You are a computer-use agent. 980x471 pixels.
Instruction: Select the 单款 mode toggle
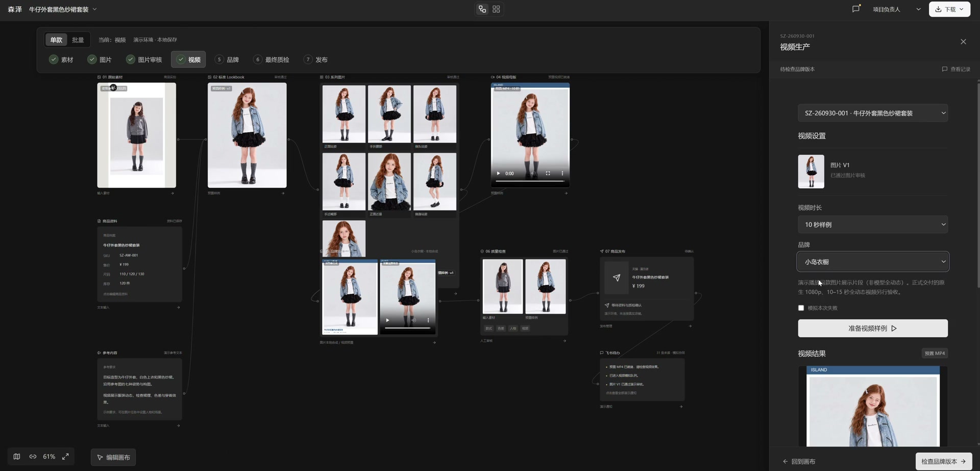click(x=56, y=40)
